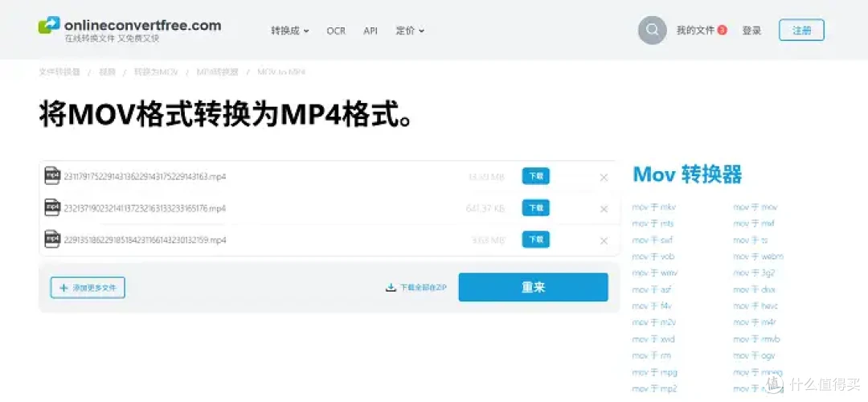Screen dimensions: 868x402
Task: Click mp4 file icon of 2321371902… file
Action: 52,207
